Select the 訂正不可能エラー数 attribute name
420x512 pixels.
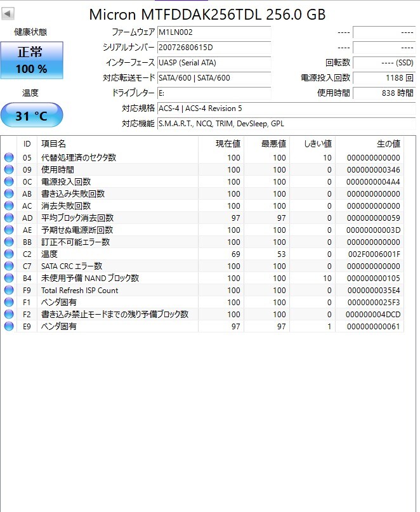pyautogui.click(x=75, y=242)
